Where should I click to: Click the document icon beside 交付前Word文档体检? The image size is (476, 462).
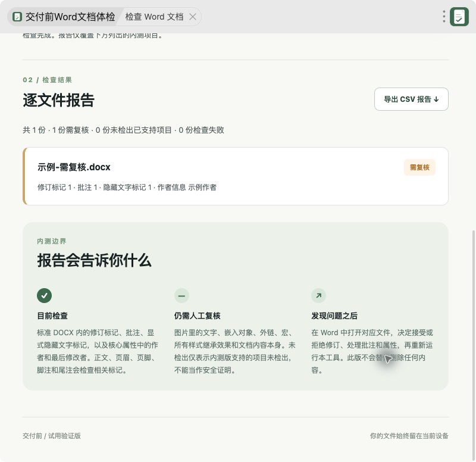pyautogui.click(x=17, y=17)
